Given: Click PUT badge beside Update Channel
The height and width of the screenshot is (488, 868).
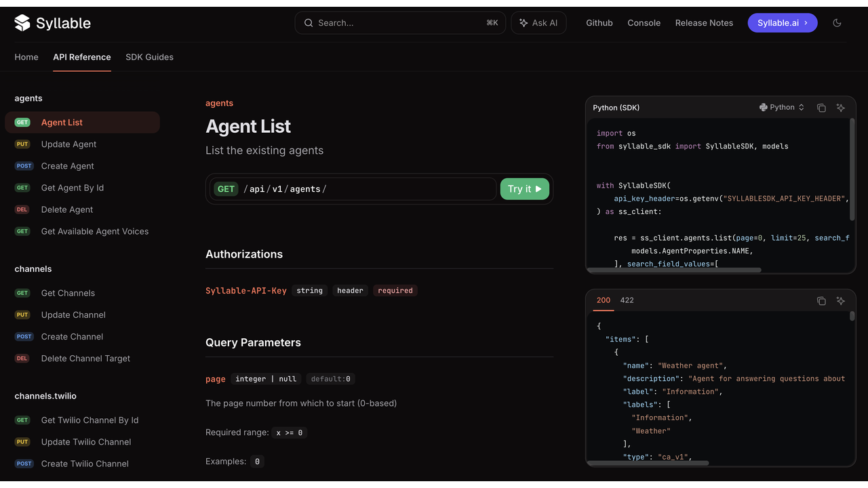Looking at the screenshot, I should [x=22, y=315].
